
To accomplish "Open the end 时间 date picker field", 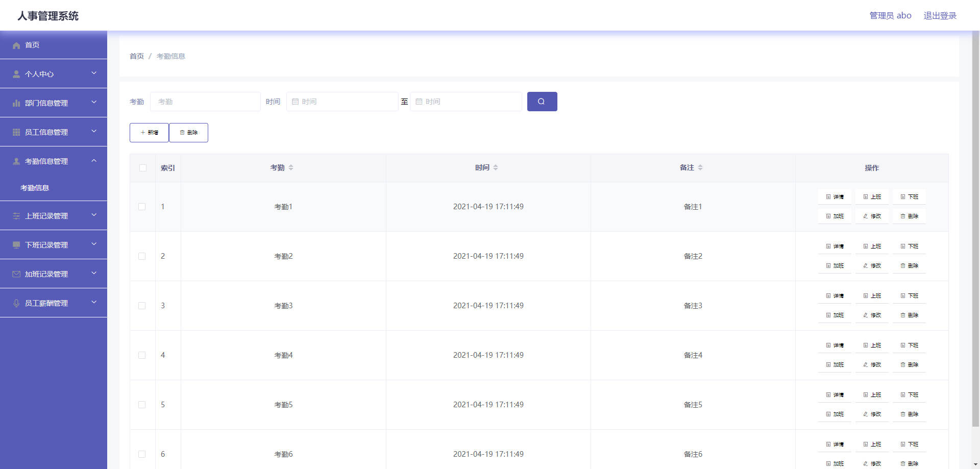I will click(466, 102).
